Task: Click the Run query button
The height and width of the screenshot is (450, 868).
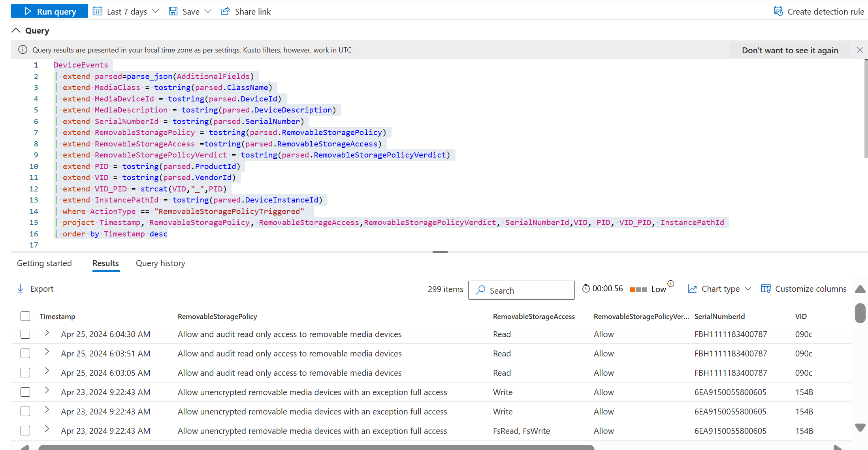Action: 49,11
